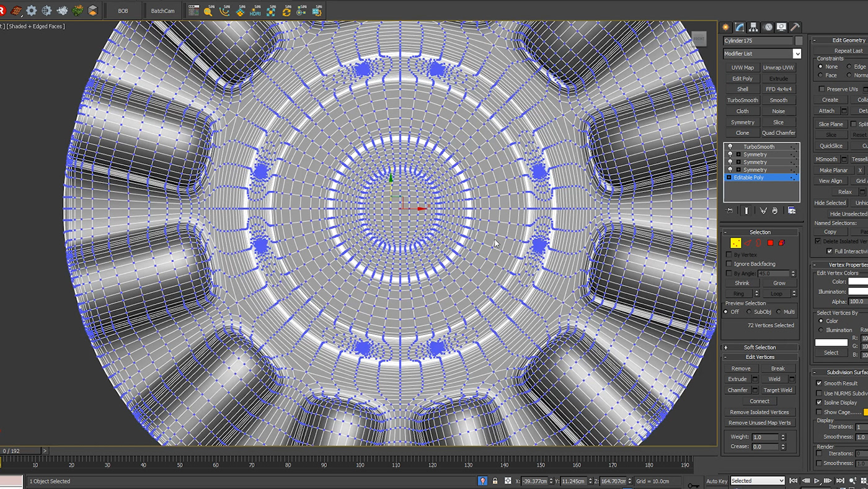This screenshot has height=489, width=868.
Task: Enable Use NURMS Subdivision checkbox
Action: click(819, 393)
